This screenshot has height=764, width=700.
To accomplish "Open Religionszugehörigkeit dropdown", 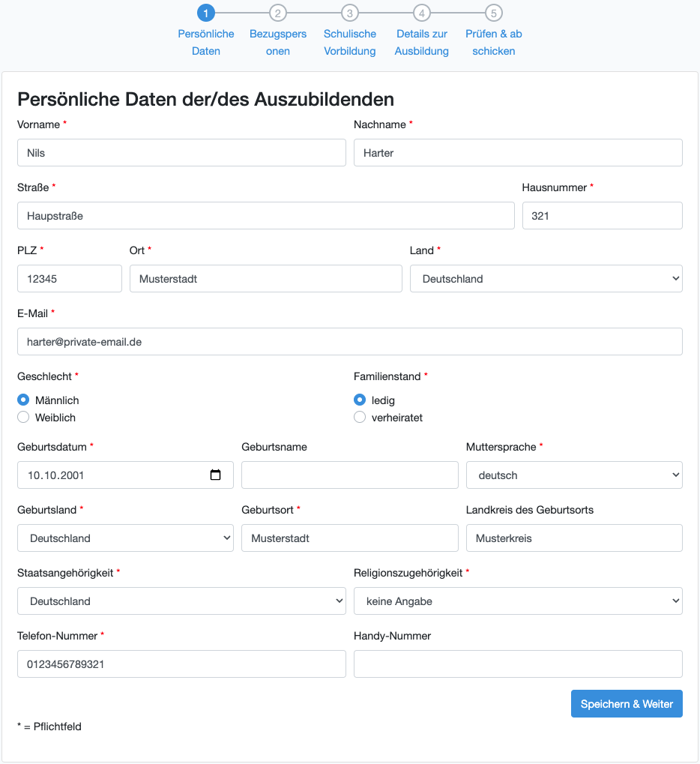I will (518, 601).
